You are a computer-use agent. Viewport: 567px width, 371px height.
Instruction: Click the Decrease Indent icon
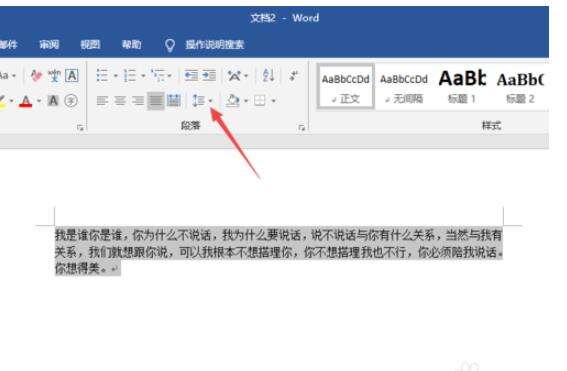(x=191, y=76)
